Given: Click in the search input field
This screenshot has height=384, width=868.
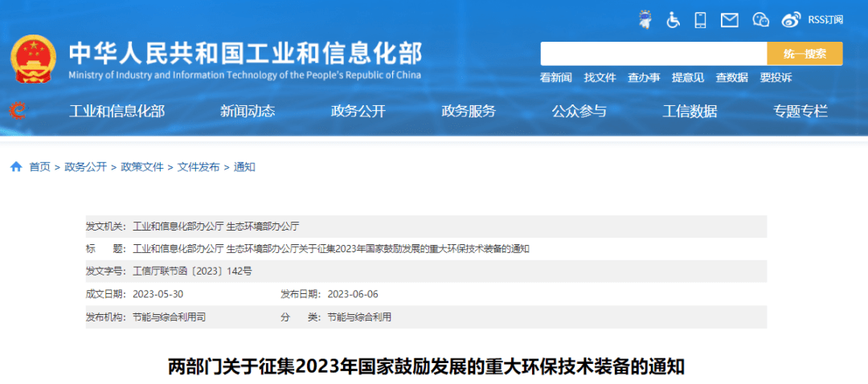Looking at the screenshot, I should pos(653,54).
